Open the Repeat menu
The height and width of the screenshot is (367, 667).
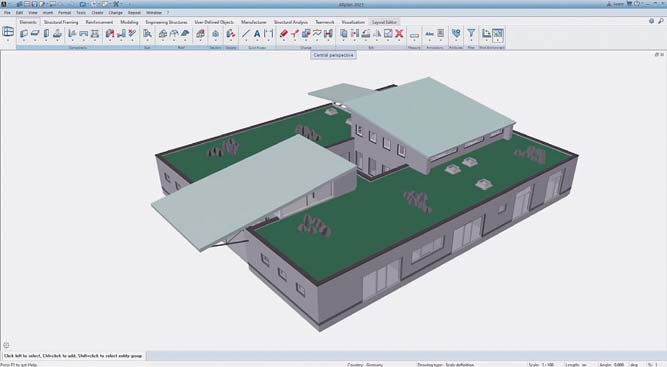pyautogui.click(x=134, y=13)
